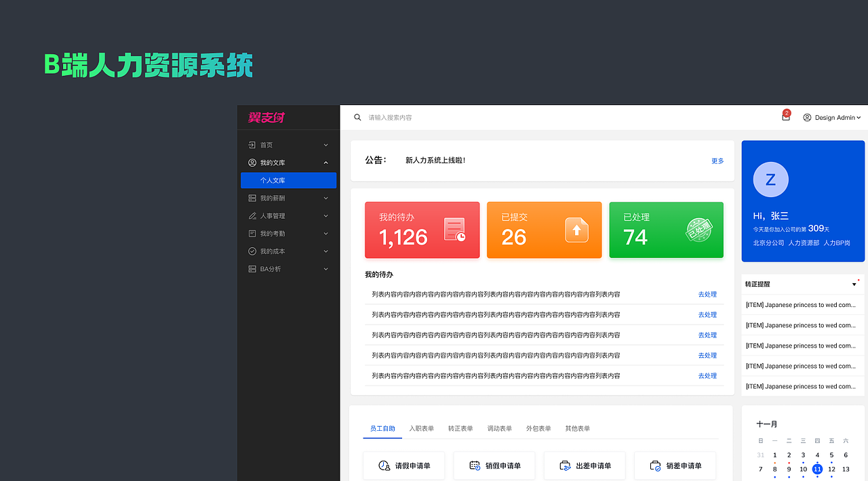Click the search input 请输入搜索内容
This screenshot has width=868, height=481.
coord(390,117)
